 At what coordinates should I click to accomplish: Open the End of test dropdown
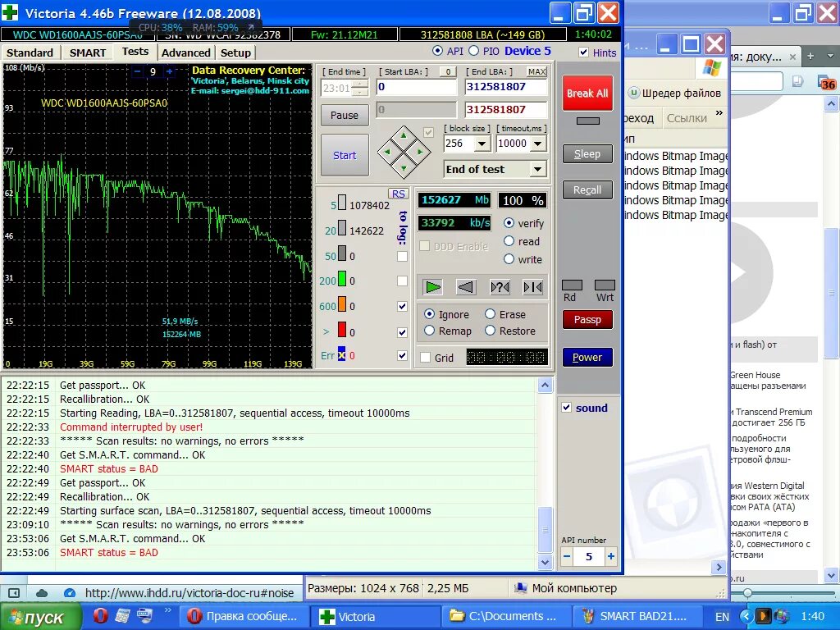pyautogui.click(x=537, y=169)
